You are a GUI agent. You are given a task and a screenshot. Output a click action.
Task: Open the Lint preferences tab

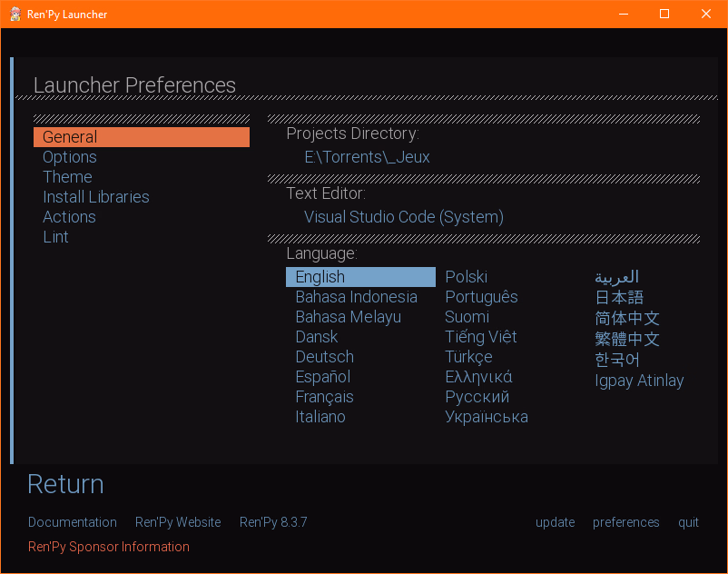pos(55,237)
